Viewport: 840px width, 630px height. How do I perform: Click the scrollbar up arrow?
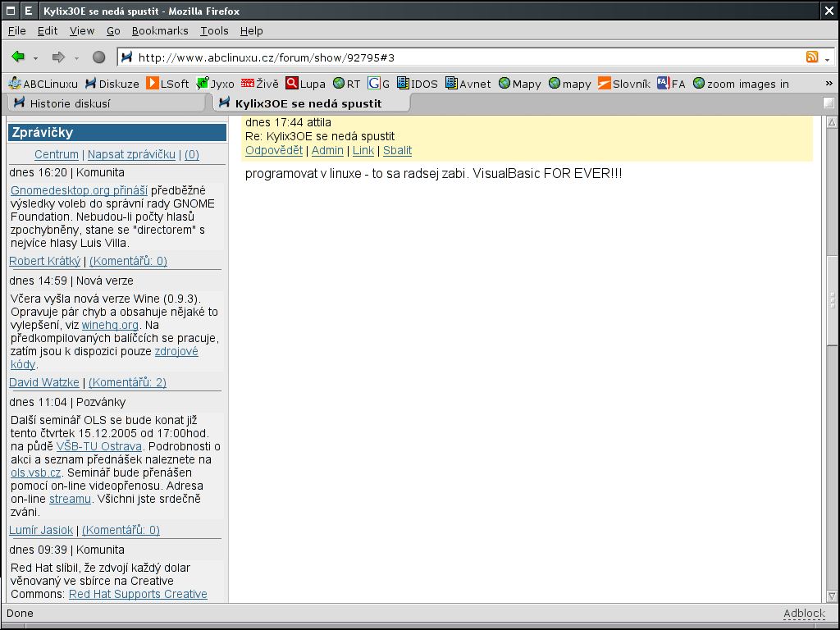[x=832, y=122]
